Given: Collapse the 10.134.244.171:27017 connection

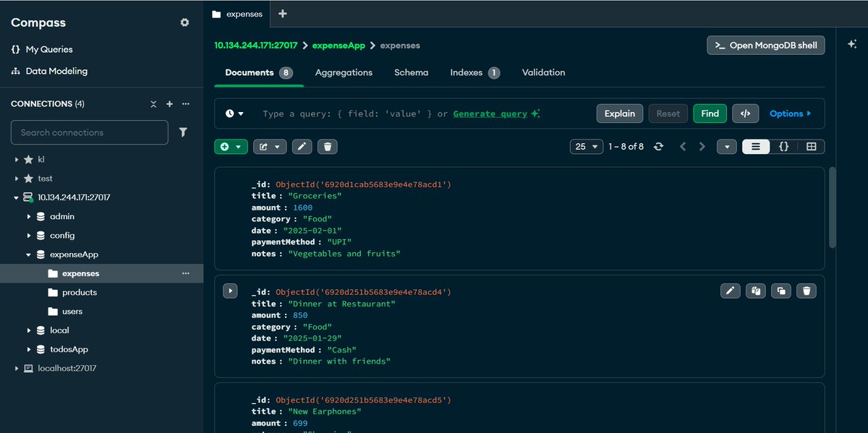Looking at the screenshot, I should pos(17,197).
